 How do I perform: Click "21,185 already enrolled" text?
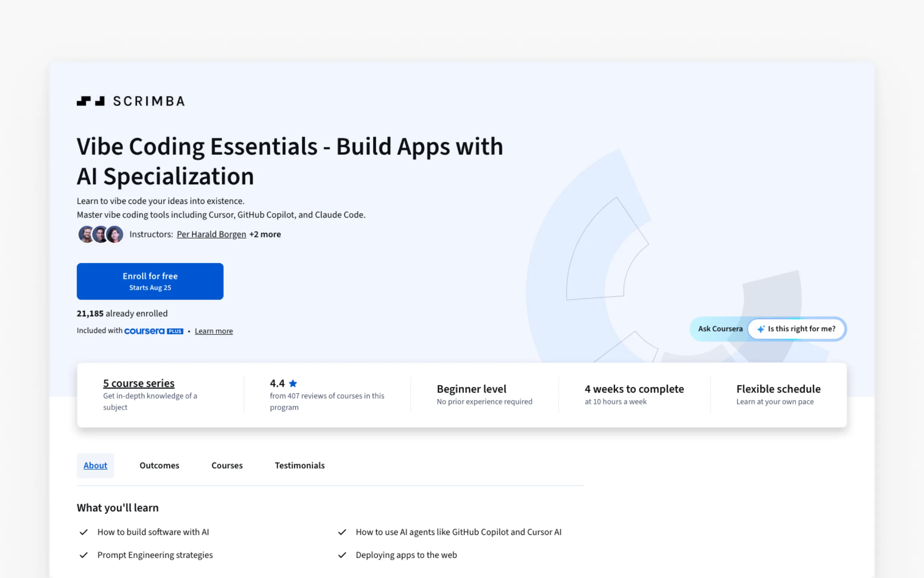122,314
